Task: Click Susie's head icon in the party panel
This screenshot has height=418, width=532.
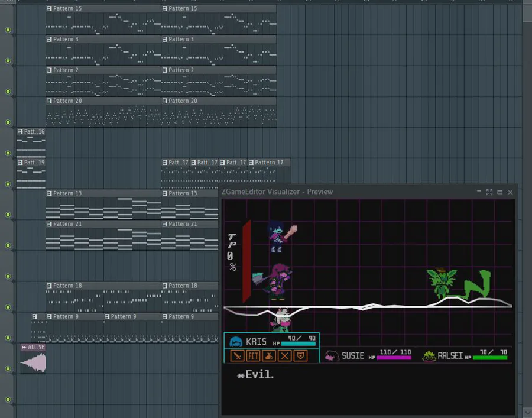Action: (332, 355)
